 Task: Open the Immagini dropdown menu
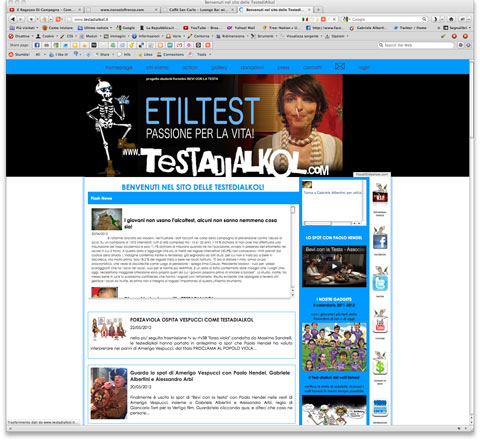117,36
